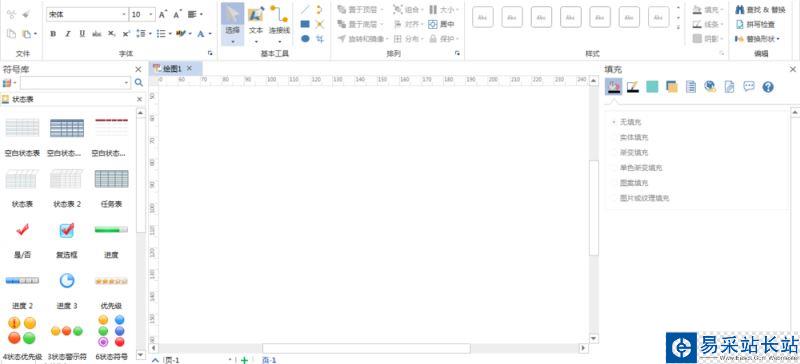Select the blue ellipse shape tool
800x364 pixels.
(305, 38)
